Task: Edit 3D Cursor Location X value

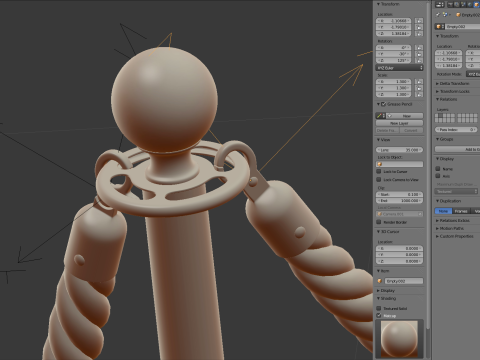Action: click(400, 248)
